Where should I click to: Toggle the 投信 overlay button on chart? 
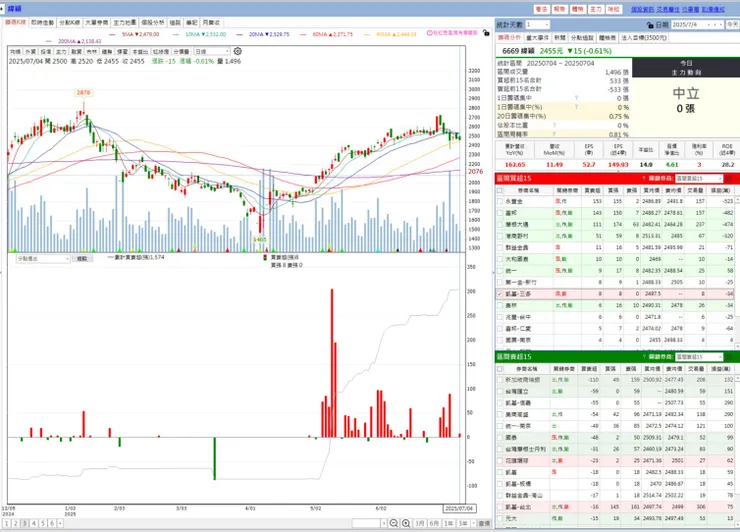(46, 51)
